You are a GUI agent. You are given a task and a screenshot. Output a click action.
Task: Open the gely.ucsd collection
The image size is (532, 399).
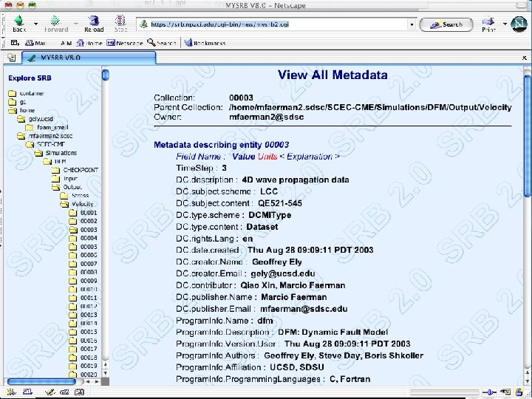point(41,119)
